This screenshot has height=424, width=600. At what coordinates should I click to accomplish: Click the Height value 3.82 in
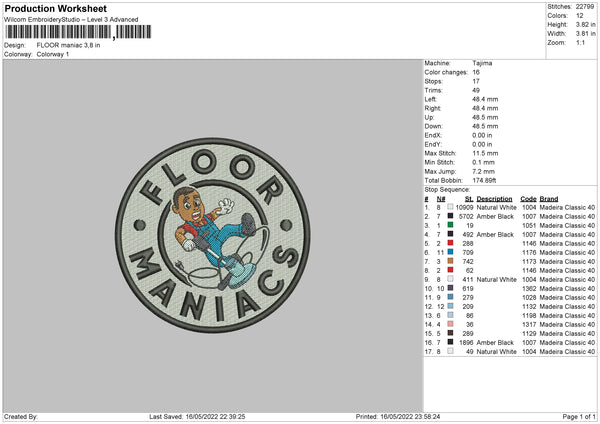[x=585, y=24]
